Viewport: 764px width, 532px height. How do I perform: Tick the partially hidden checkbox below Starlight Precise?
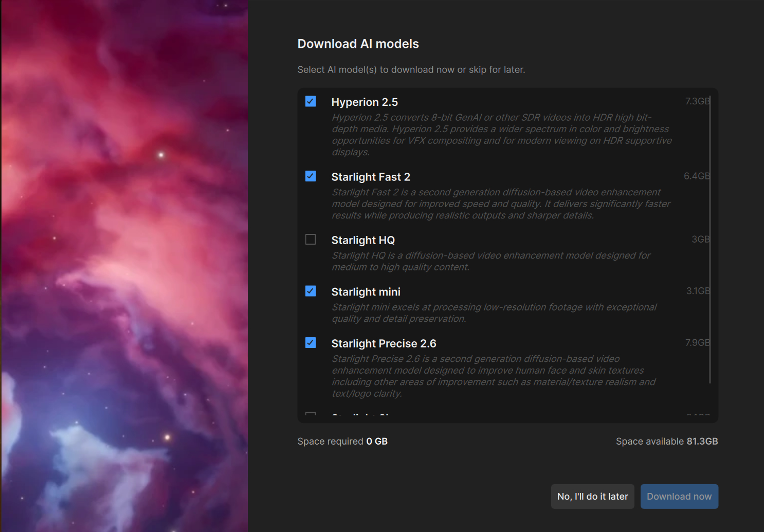coord(311,414)
